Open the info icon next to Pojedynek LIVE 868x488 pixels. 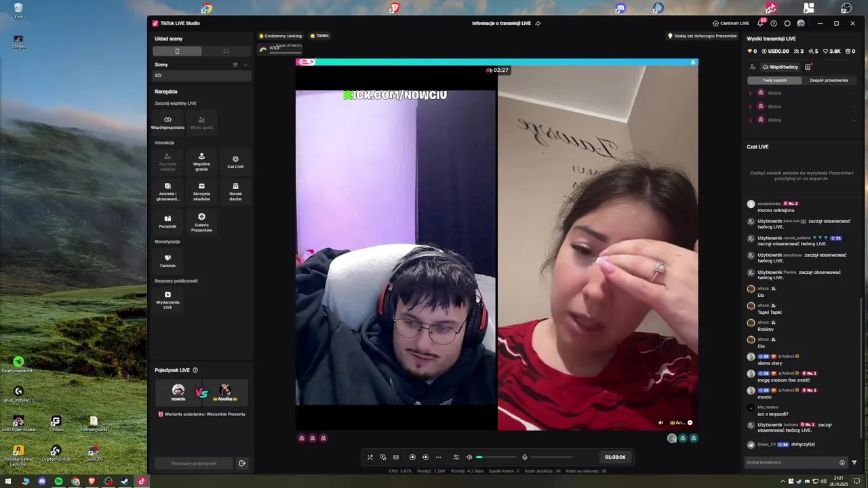click(x=195, y=370)
